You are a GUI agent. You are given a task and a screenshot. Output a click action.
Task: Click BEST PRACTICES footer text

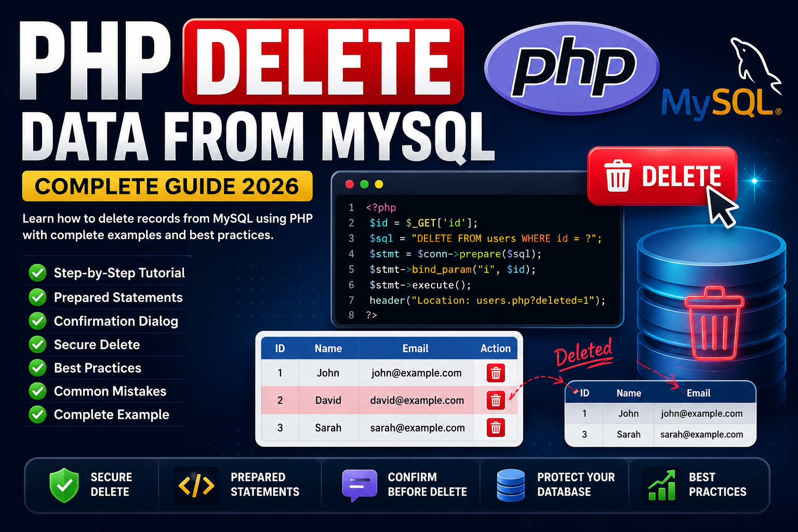point(717,484)
